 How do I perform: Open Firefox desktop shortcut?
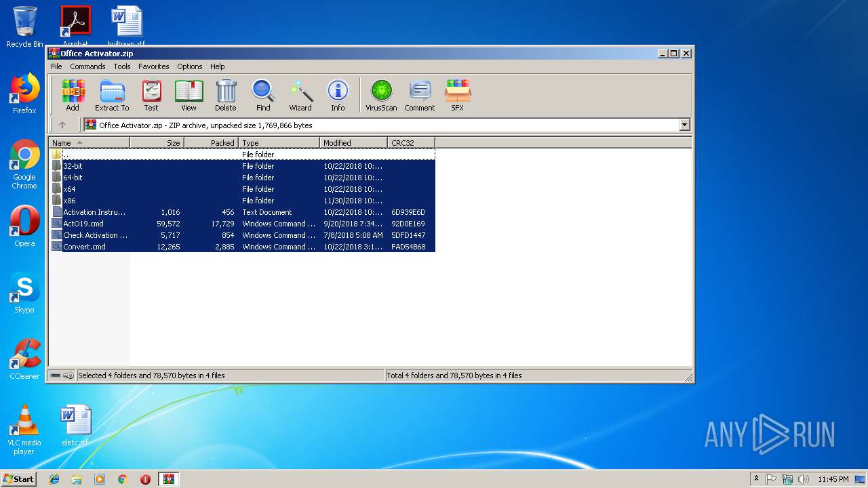pos(24,94)
